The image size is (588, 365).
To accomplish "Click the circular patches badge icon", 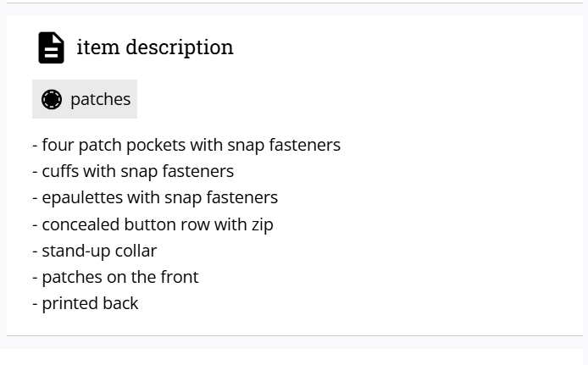I will point(52,99).
